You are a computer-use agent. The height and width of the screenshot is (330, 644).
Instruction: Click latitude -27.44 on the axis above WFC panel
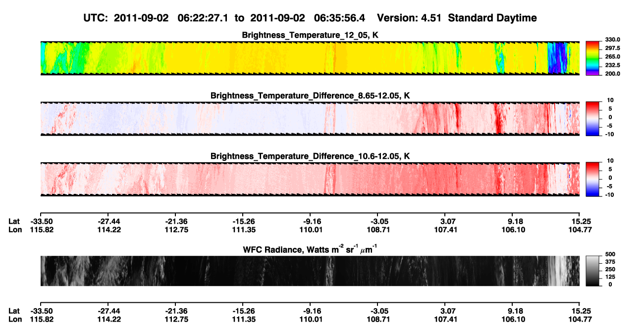tap(108, 222)
